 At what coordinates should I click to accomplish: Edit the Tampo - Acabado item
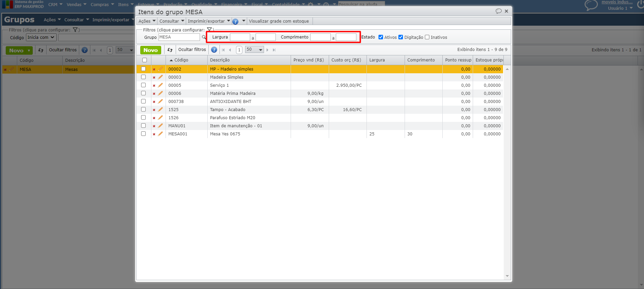click(x=160, y=109)
